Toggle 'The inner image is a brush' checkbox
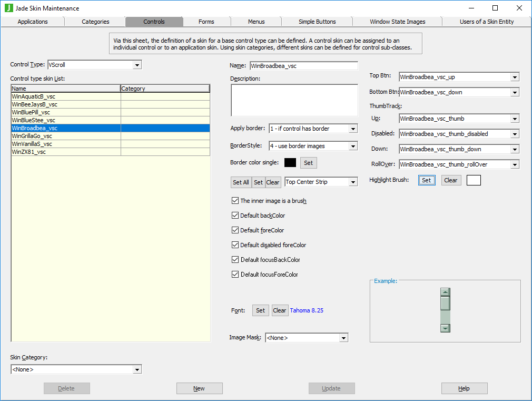 [235, 201]
